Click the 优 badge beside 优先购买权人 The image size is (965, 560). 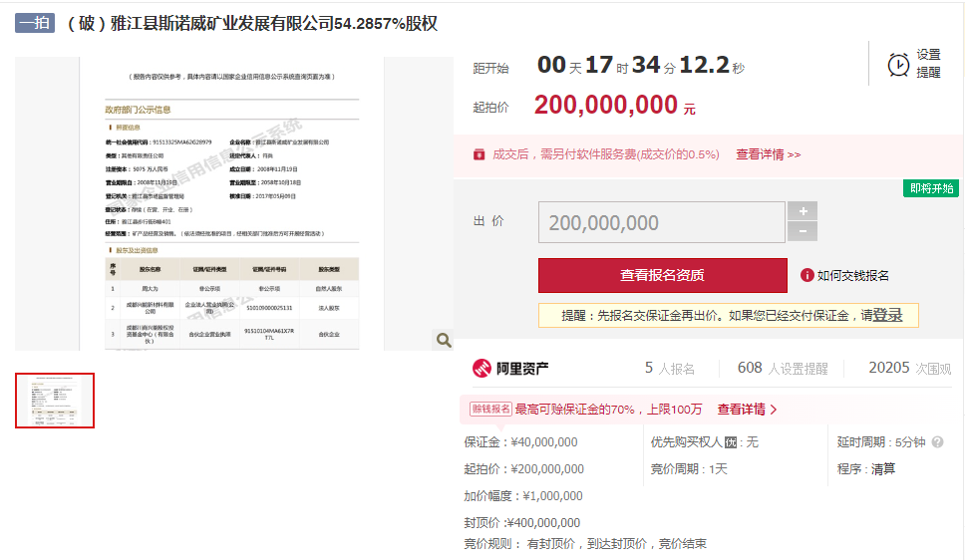pyautogui.click(x=731, y=442)
